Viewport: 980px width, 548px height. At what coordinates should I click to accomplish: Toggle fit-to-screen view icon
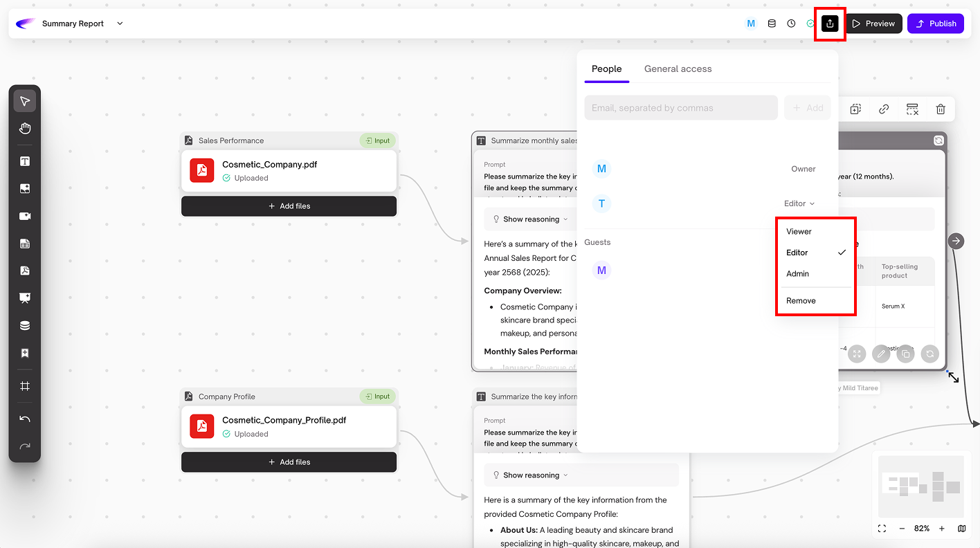click(x=882, y=529)
